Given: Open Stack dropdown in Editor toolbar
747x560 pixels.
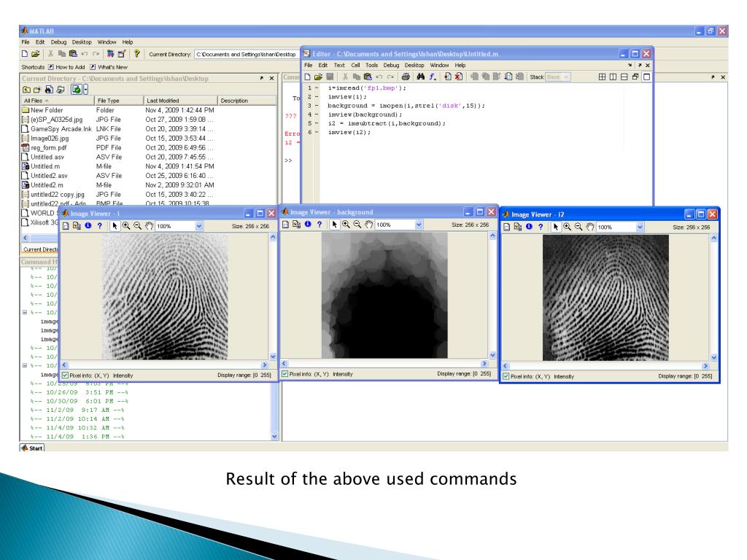Looking at the screenshot, I should pyautogui.click(x=558, y=77).
